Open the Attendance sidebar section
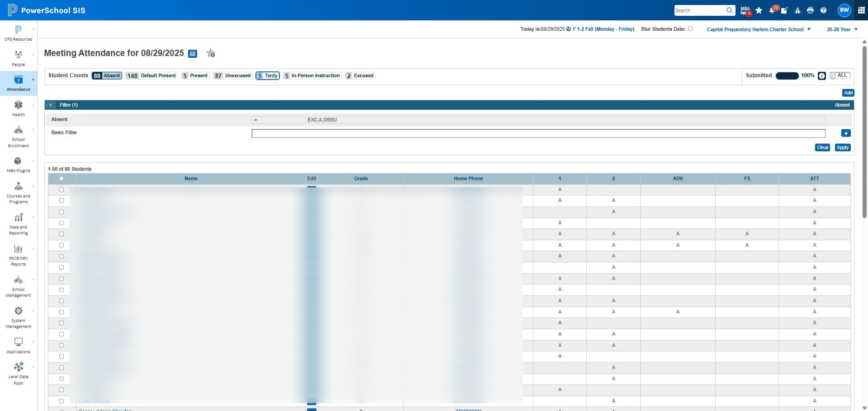Viewport: 868px width, 411px height. [18, 83]
